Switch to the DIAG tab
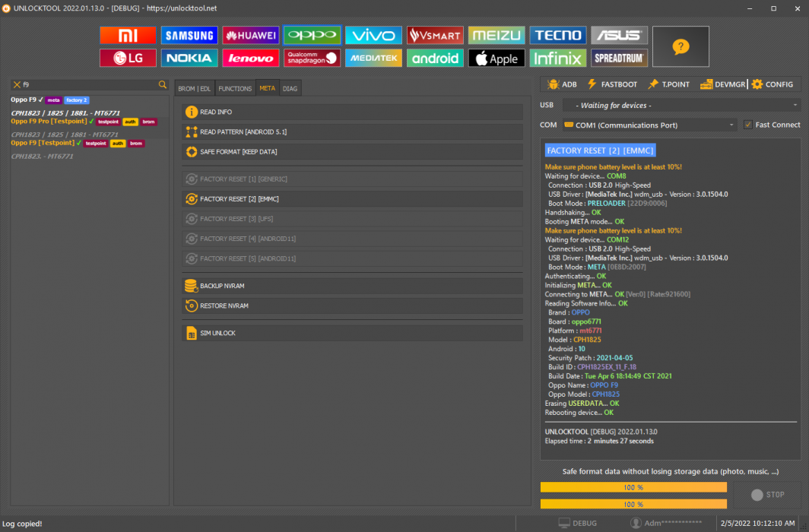 [x=290, y=89]
